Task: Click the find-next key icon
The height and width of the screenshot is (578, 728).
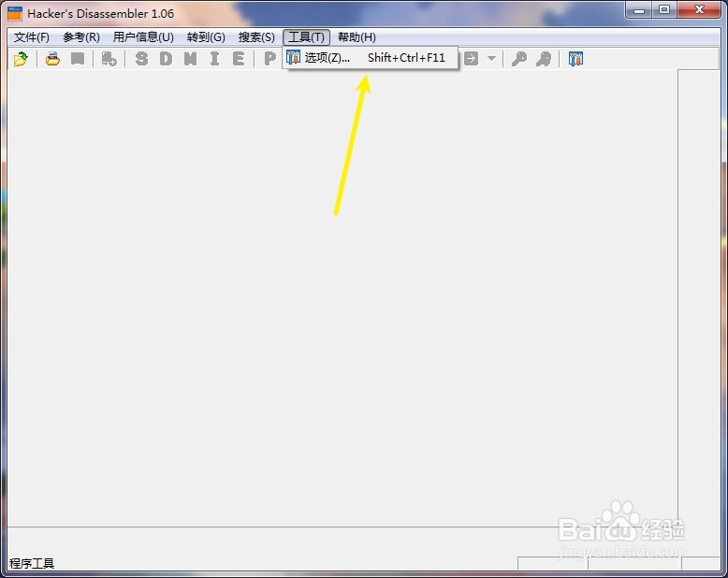Action: pos(544,59)
